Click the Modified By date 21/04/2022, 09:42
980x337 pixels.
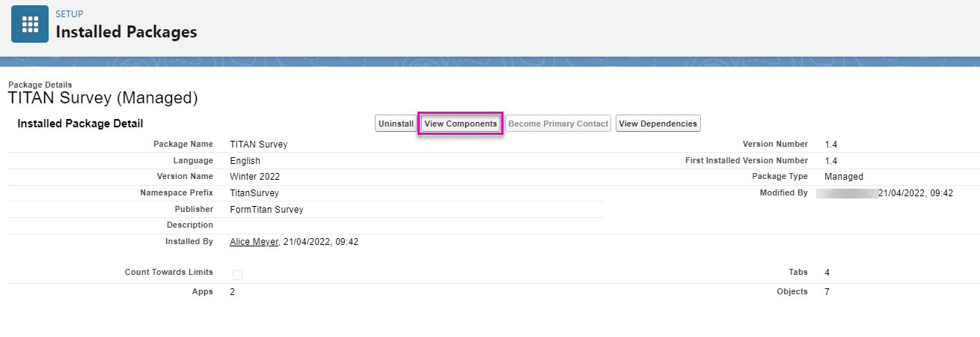(x=916, y=193)
